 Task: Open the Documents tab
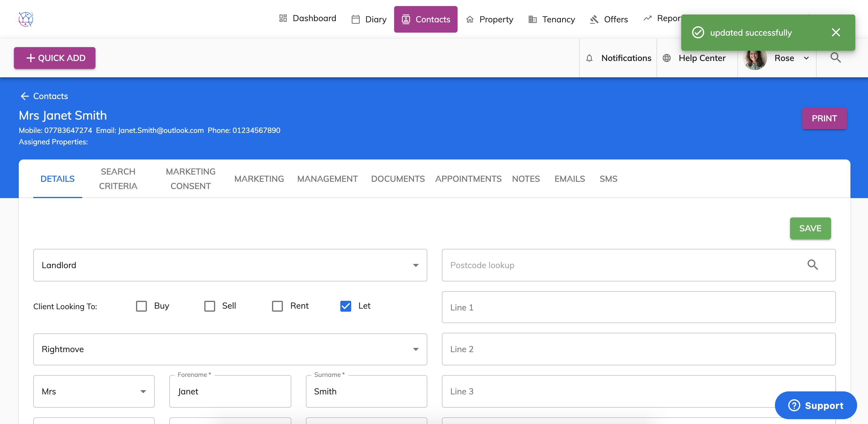point(398,179)
